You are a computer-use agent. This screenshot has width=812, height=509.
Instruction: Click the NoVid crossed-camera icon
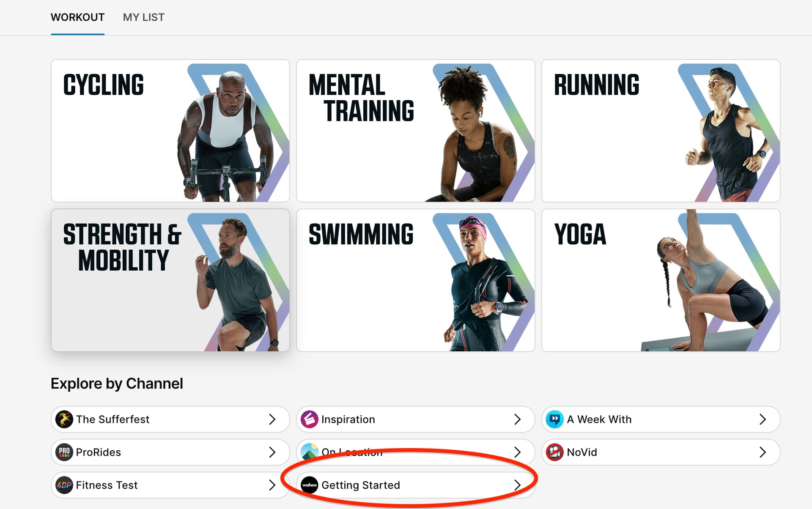(x=554, y=452)
